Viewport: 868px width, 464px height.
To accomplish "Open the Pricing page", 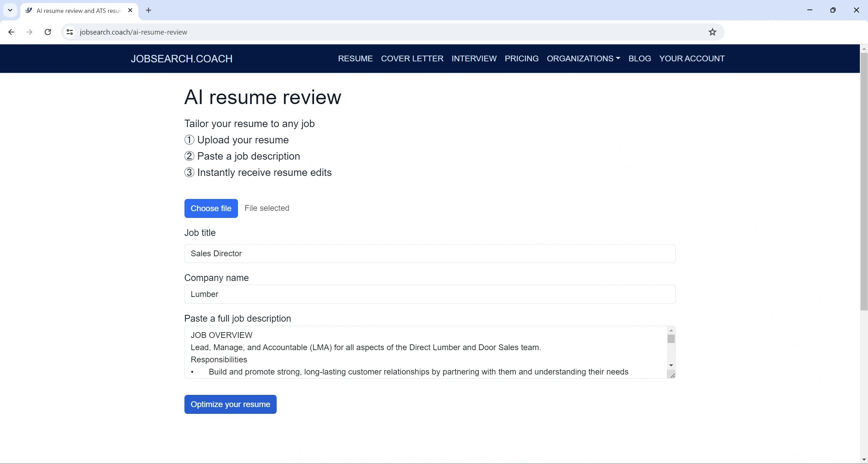I will pos(521,58).
